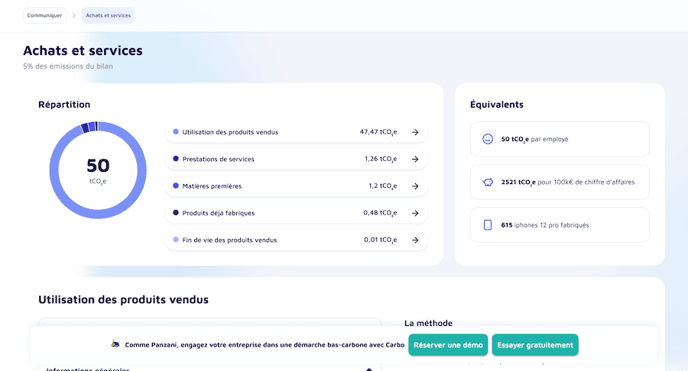Select the Prestations de services list row
The height and width of the screenshot is (371, 688).
click(296, 159)
